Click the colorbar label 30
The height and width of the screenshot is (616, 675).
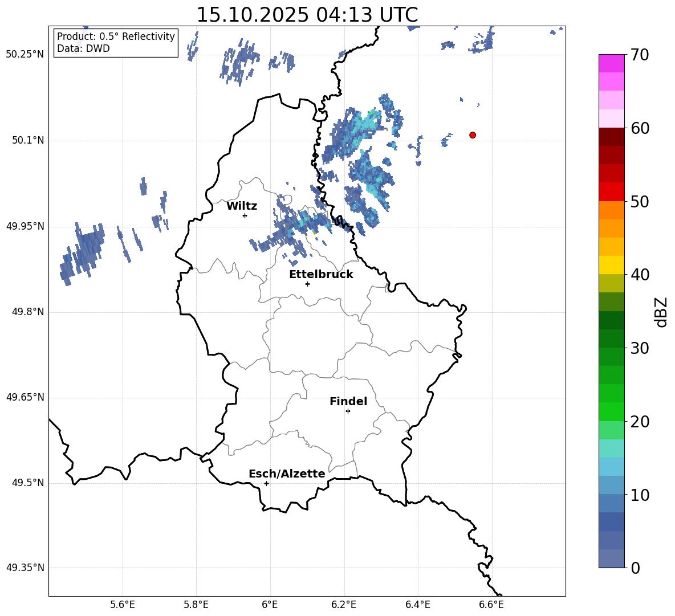tap(640, 348)
